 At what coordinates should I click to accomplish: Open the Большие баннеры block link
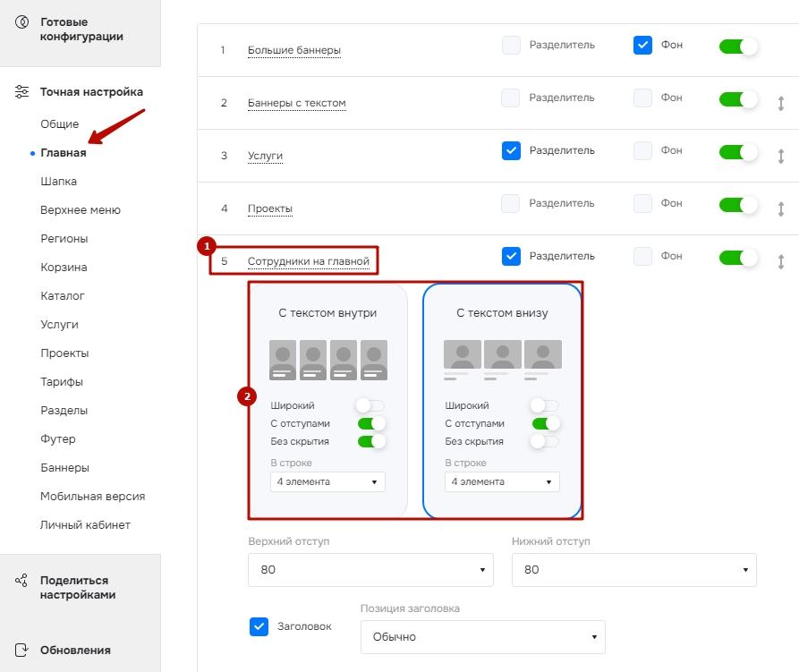coord(294,50)
